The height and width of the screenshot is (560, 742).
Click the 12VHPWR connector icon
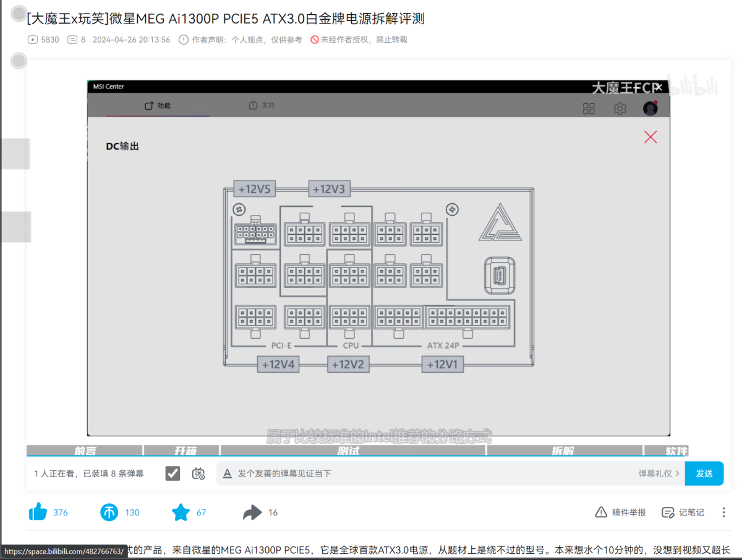pyautogui.click(x=255, y=232)
